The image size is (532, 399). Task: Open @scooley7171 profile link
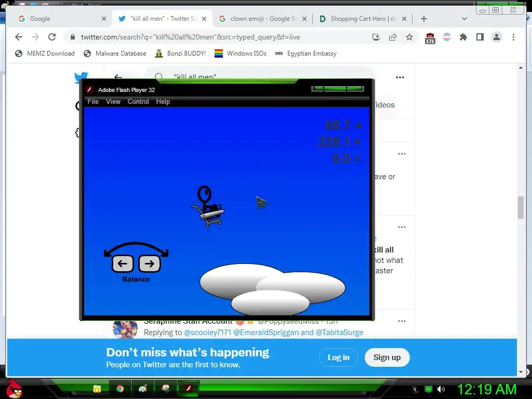(x=207, y=332)
